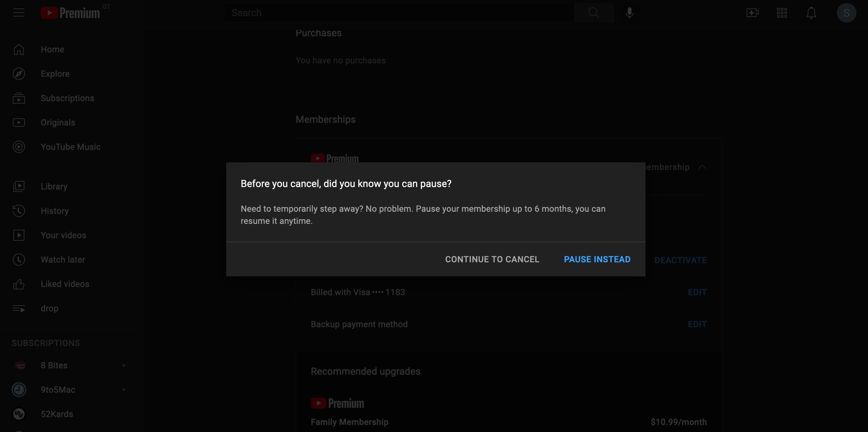The height and width of the screenshot is (432, 868).
Task: Open the 8 Bites channel avatar
Action: coord(19,365)
